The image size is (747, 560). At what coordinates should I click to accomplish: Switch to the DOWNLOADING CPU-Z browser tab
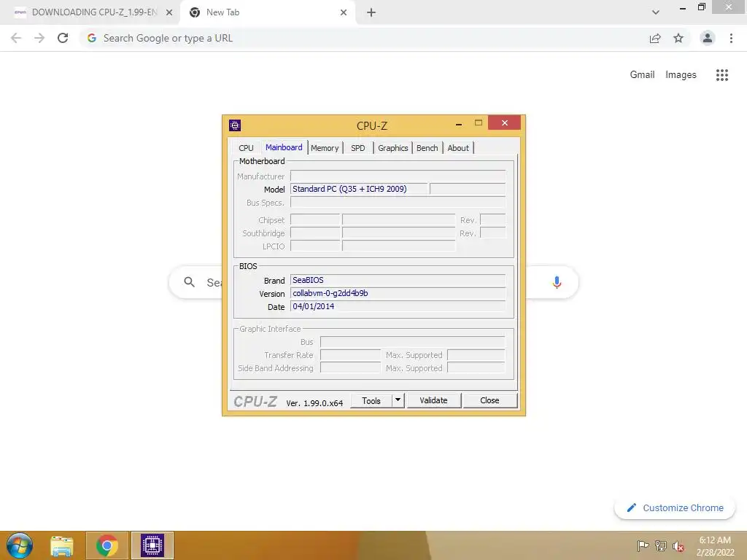tap(93, 13)
